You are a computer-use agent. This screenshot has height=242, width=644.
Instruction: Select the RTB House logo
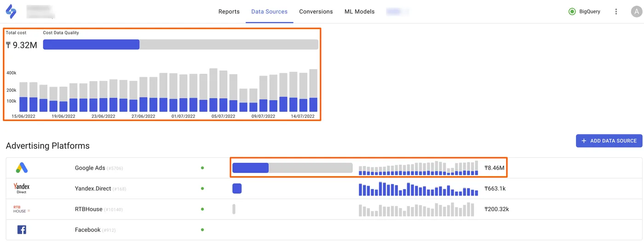tap(21, 209)
